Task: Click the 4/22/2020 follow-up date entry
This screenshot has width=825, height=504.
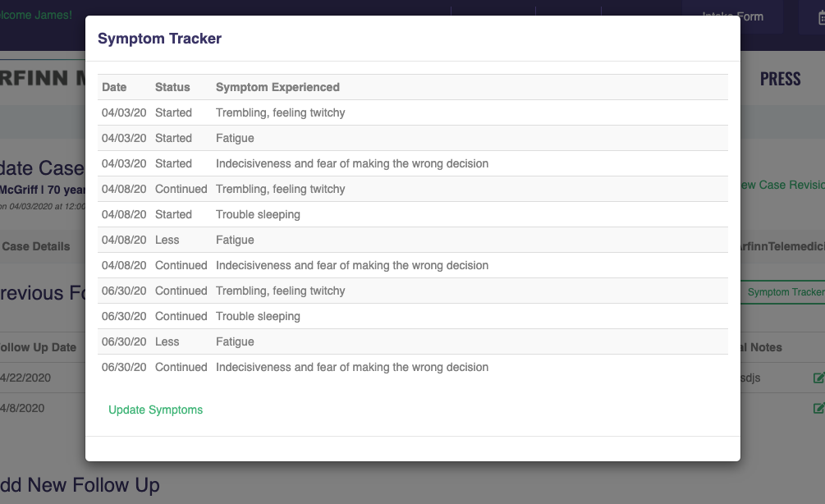Action: coord(26,378)
